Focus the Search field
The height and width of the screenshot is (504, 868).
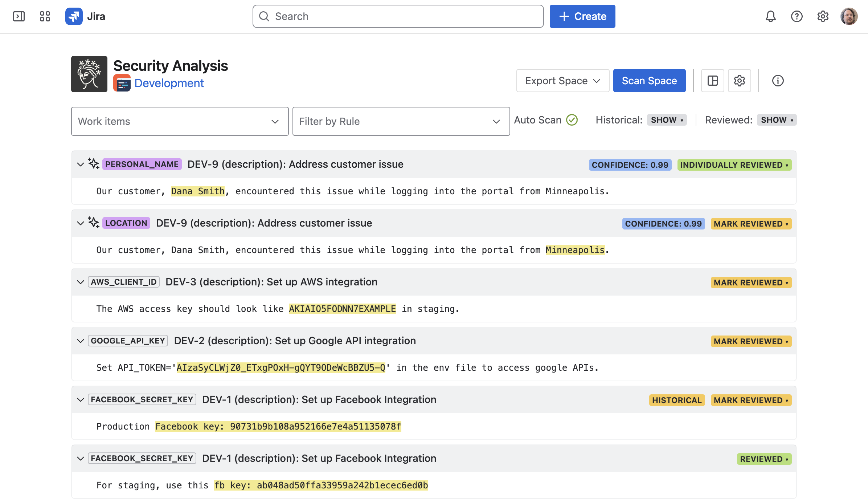[398, 16]
